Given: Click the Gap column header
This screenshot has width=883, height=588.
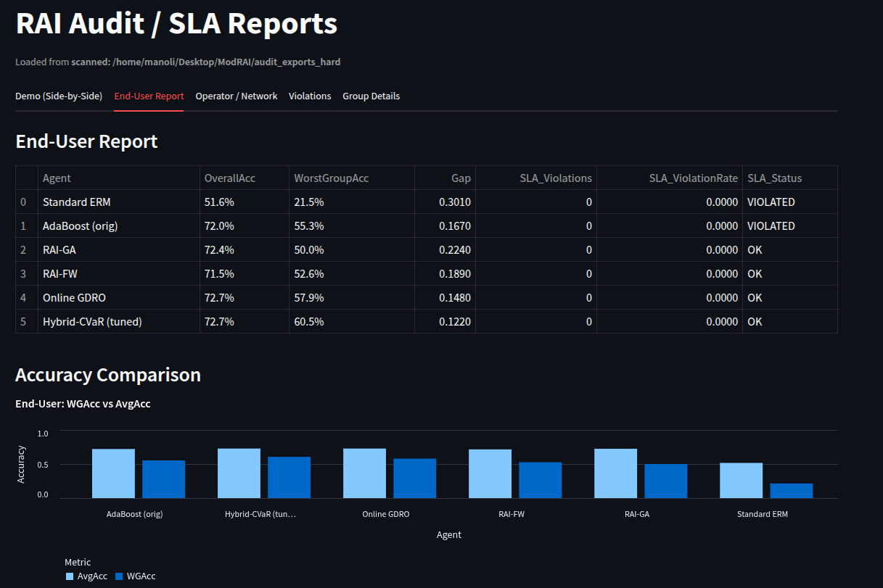Looking at the screenshot, I should [x=461, y=178].
